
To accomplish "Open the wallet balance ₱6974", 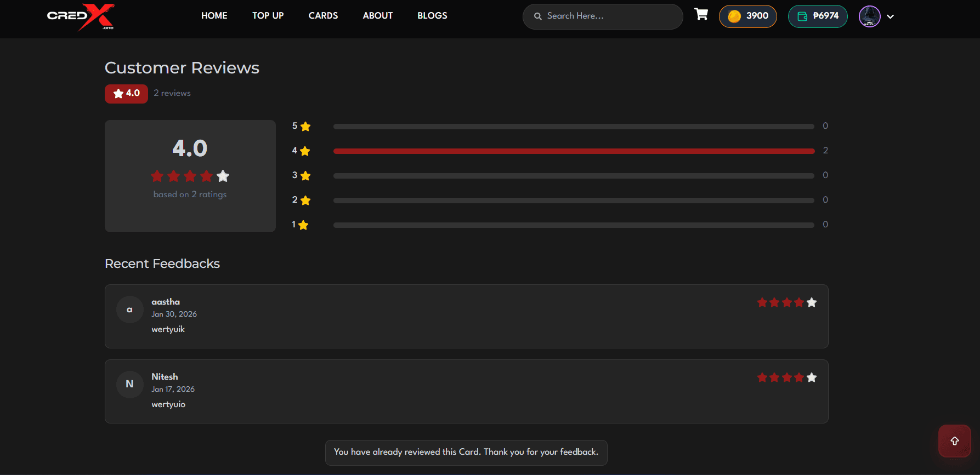I will 817,16.
